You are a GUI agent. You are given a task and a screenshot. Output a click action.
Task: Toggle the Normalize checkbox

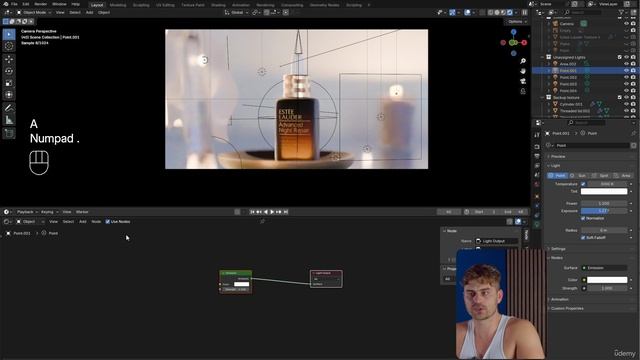click(583, 218)
